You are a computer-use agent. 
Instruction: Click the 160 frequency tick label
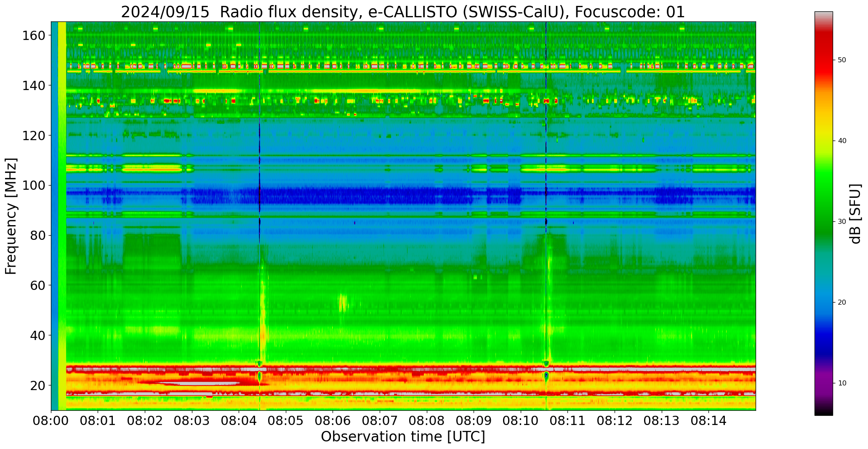point(35,35)
